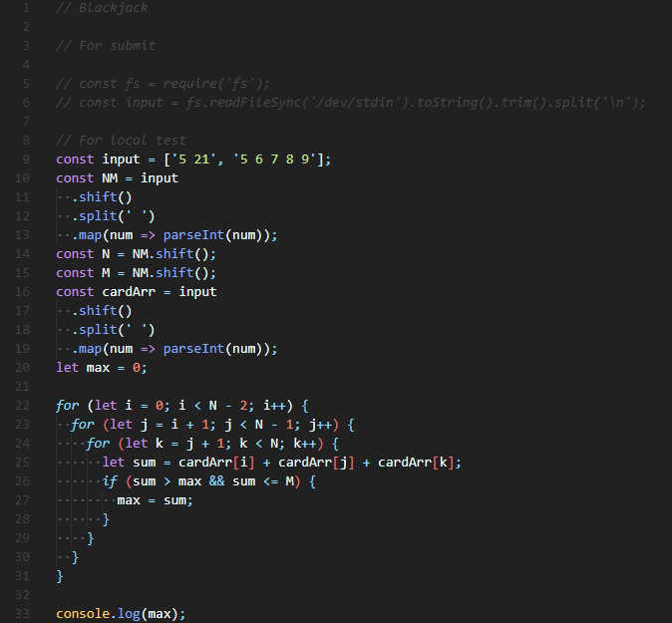Viewport: 672px width, 623px height.
Task: Click cardArr[i] in the sum expression
Action: pyautogui.click(x=216, y=463)
